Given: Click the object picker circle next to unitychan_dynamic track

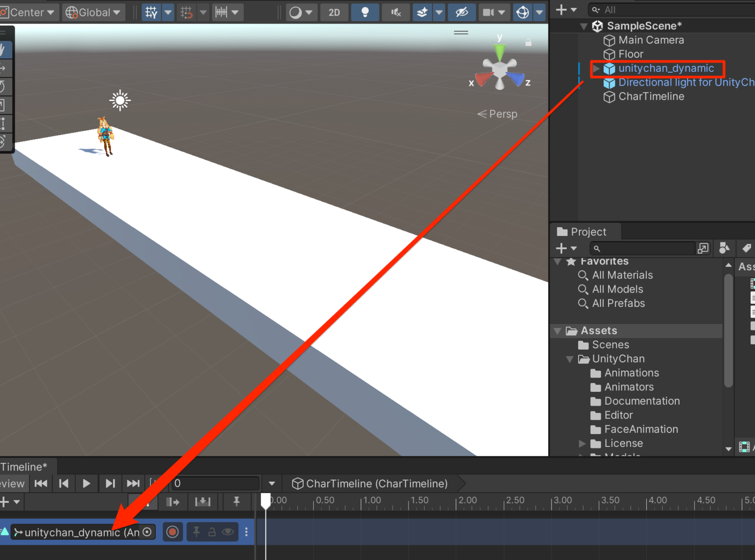Looking at the screenshot, I should pyautogui.click(x=146, y=532).
